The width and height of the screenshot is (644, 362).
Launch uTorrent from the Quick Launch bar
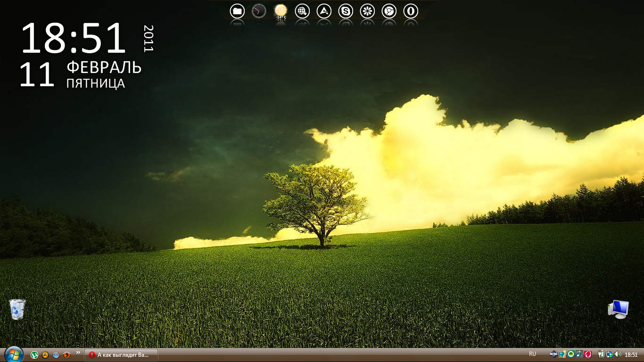[x=34, y=355]
